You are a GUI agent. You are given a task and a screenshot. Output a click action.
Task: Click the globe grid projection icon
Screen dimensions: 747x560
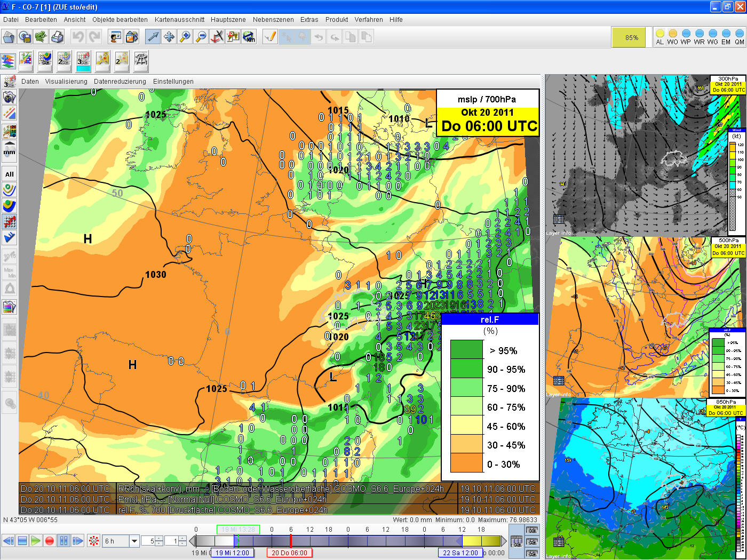(141, 60)
